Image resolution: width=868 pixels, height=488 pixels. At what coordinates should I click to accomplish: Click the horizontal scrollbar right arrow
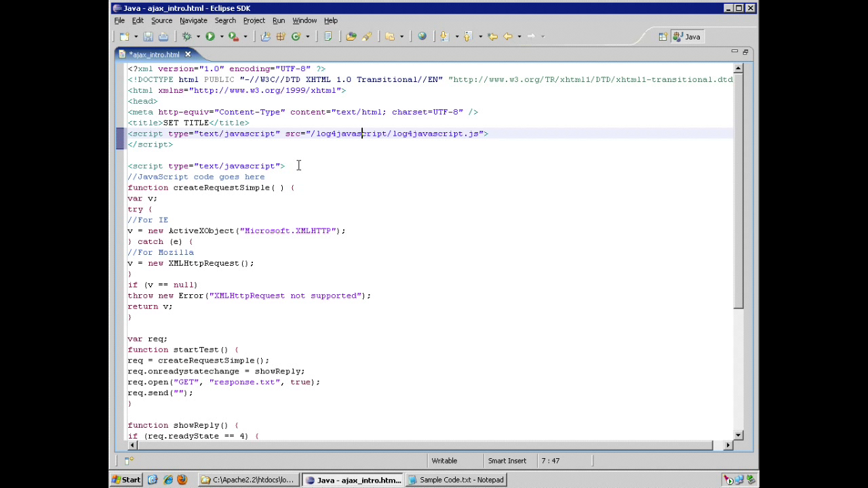728,445
